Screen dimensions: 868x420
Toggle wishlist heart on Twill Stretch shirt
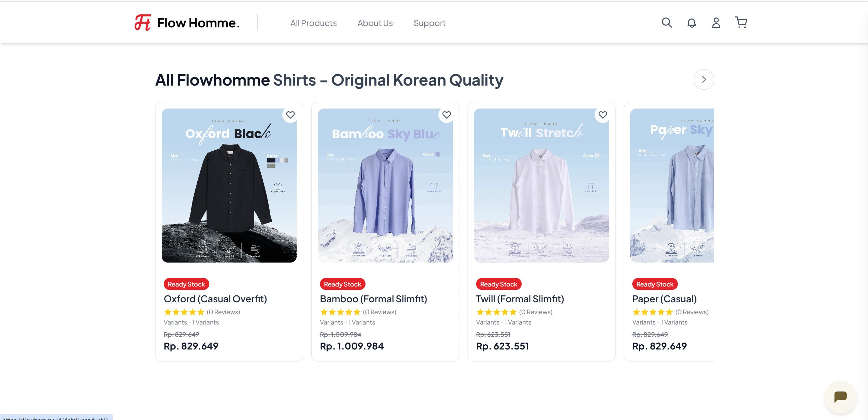click(x=603, y=115)
